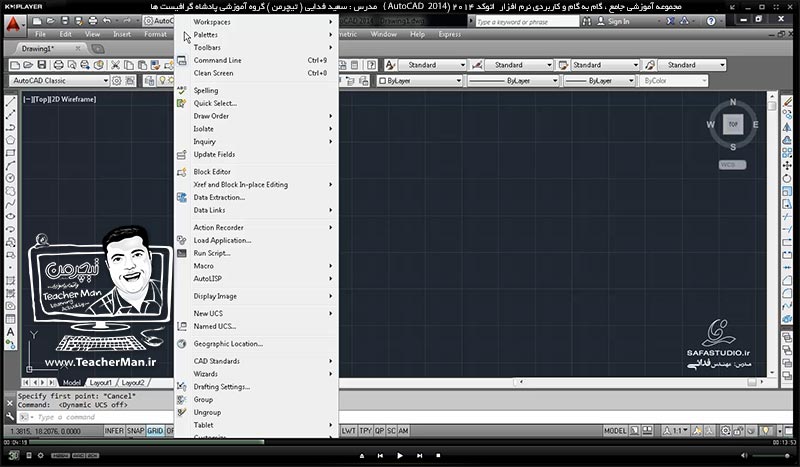
Task: Toggle SC selection cycling
Action: pos(391,431)
